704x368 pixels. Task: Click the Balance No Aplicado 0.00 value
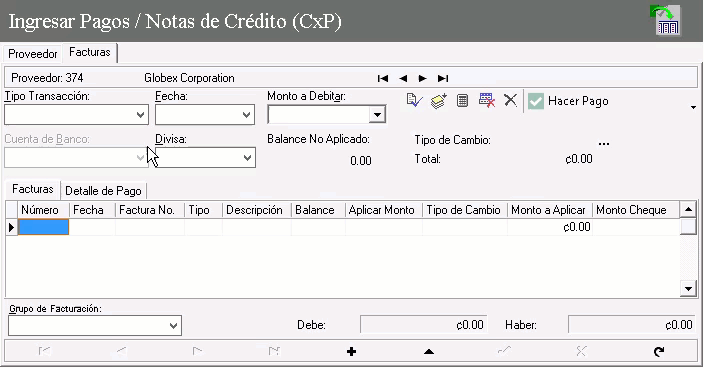pyautogui.click(x=361, y=161)
